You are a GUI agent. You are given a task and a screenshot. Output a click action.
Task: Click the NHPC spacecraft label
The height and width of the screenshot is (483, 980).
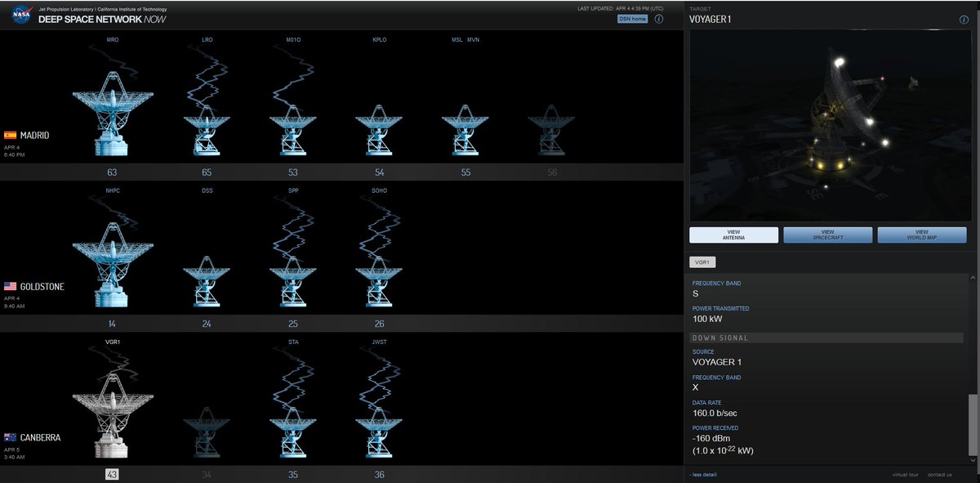coord(112,190)
